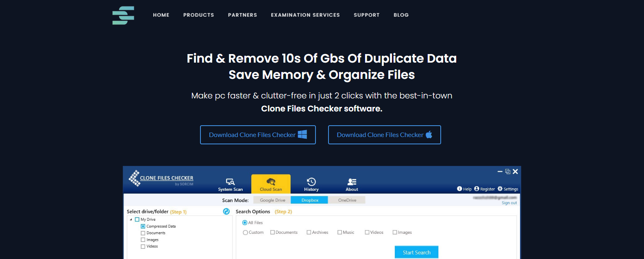Viewport: 644px width, 259px height.
Task: Open Settings gear icon
Action: coord(500,189)
